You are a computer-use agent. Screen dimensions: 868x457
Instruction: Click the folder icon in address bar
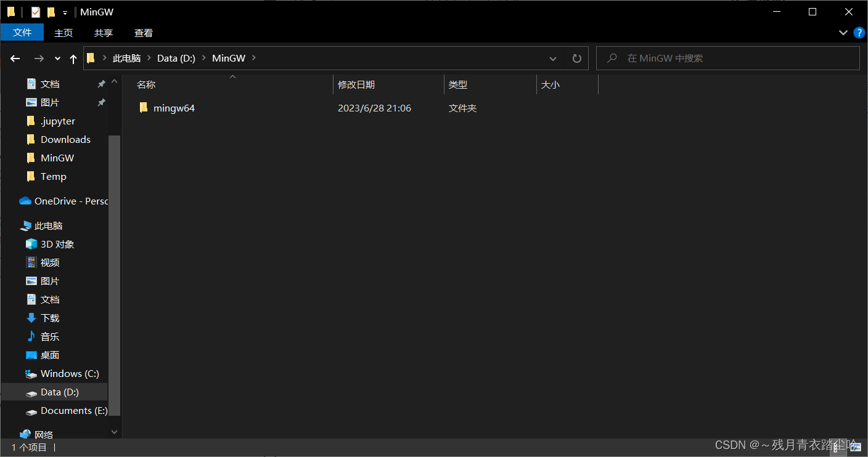coord(91,59)
